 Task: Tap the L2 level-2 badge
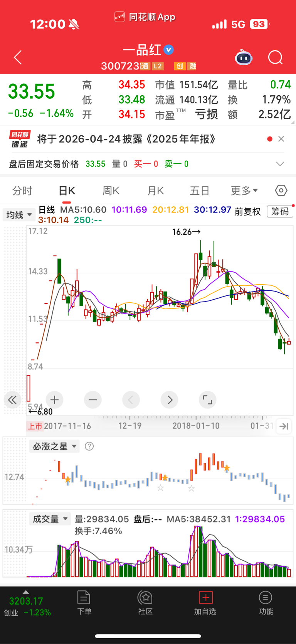[158, 66]
